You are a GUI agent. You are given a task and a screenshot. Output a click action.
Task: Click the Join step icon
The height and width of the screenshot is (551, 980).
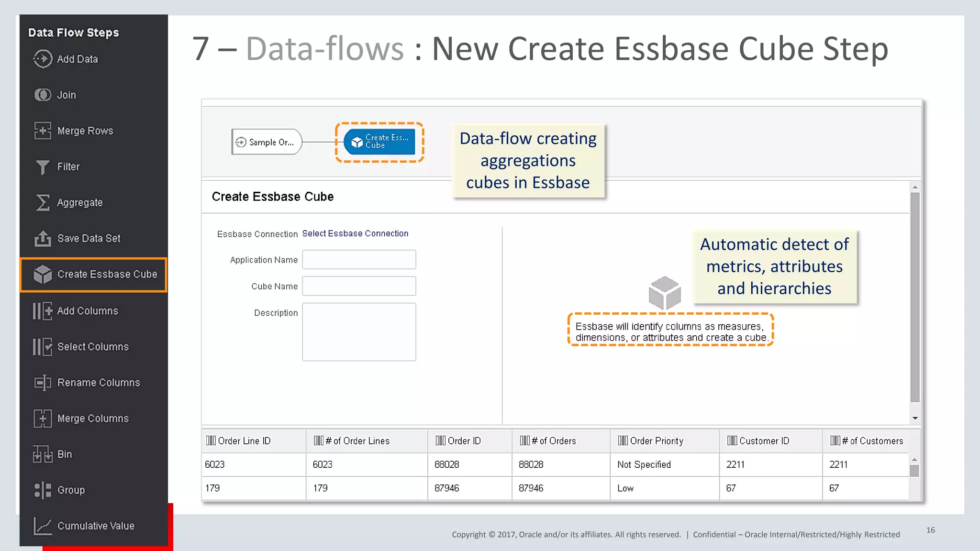click(x=43, y=95)
